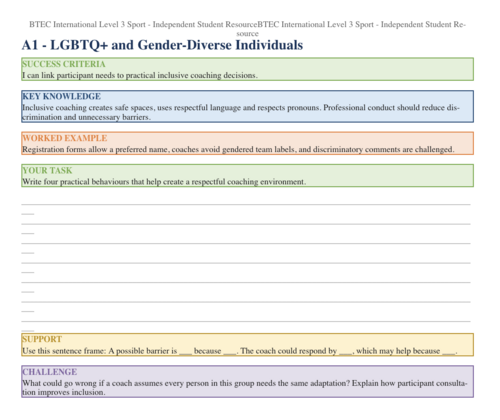Screen dimensions: 500x420
Task: Click the 'WORKED EXAMPLE' heading
Action: (x=65, y=138)
